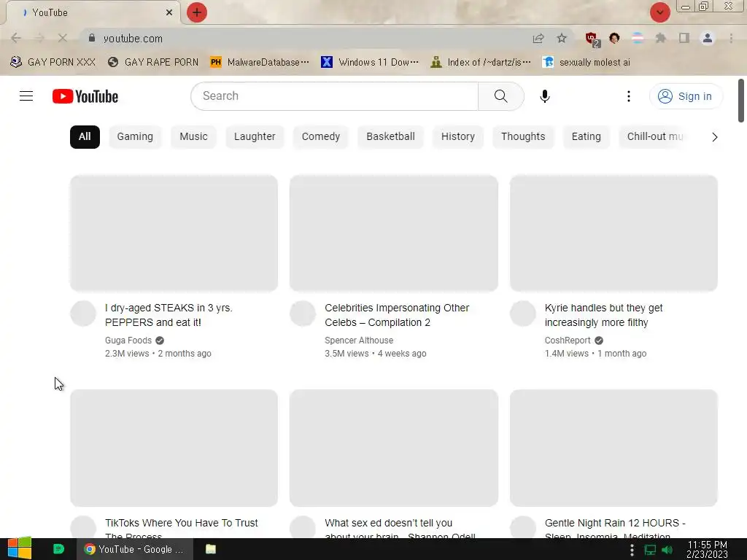Open the Spencer Althouse channel link

[x=359, y=341]
